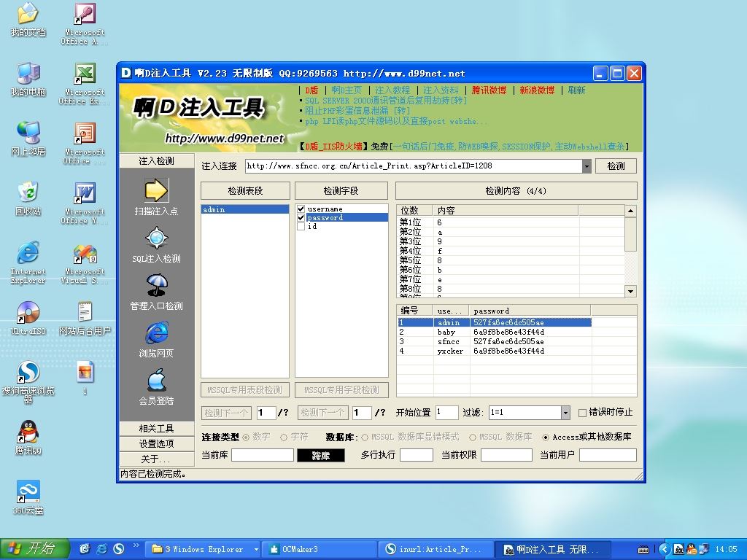Click IE quick launch icon in taskbar

pos(102,549)
